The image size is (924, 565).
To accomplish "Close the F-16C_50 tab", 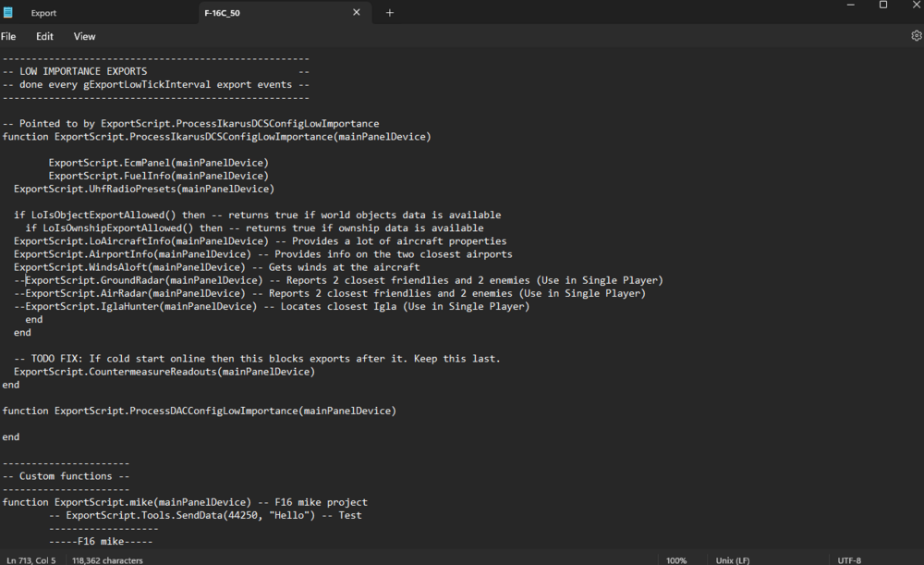I will point(357,13).
